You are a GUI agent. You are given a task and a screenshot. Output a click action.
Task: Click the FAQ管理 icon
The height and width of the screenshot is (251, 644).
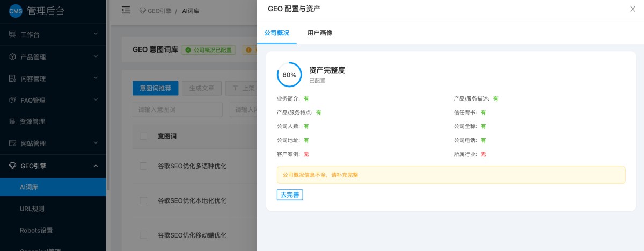click(x=12, y=100)
